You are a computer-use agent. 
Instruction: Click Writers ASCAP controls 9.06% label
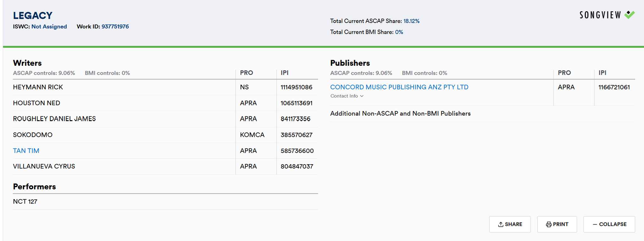pyautogui.click(x=44, y=73)
